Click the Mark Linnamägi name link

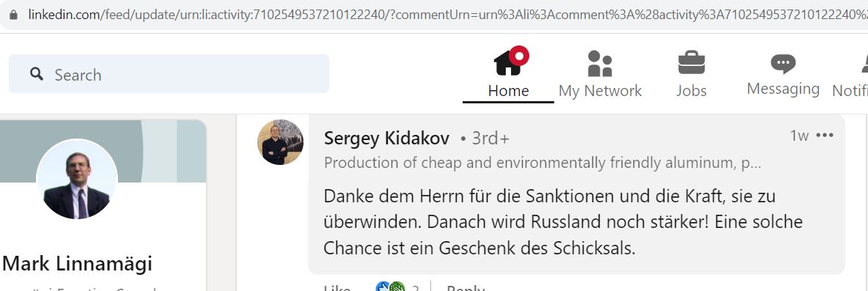pyautogui.click(x=77, y=263)
